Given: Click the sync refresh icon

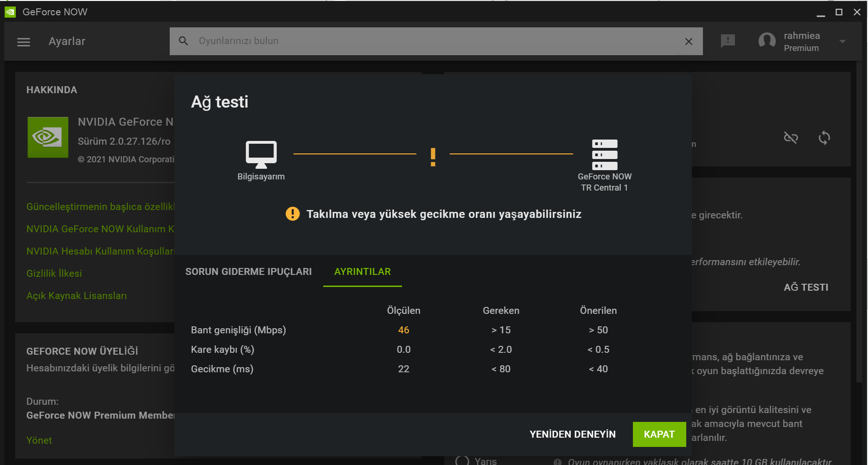Looking at the screenshot, I should tap(824, 138).
